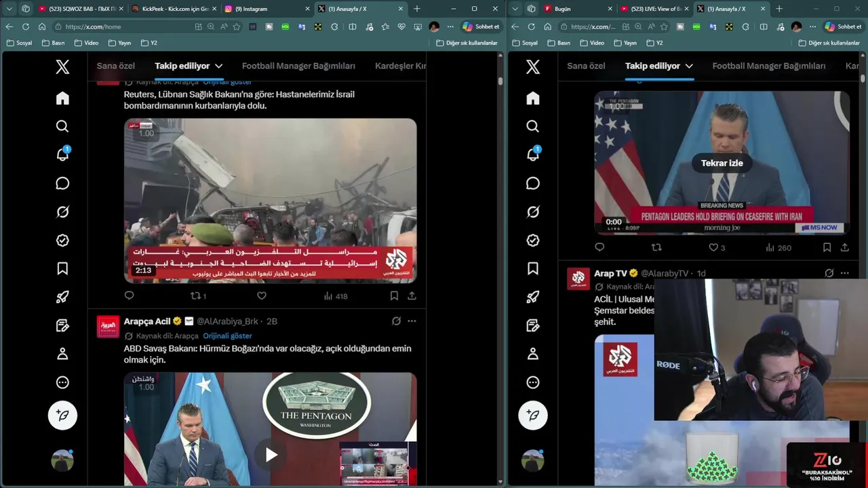868x488 pixels.
Task: Switch to Sana özel tab in right window
Action: pyautogui.click(x=586, y=66)
